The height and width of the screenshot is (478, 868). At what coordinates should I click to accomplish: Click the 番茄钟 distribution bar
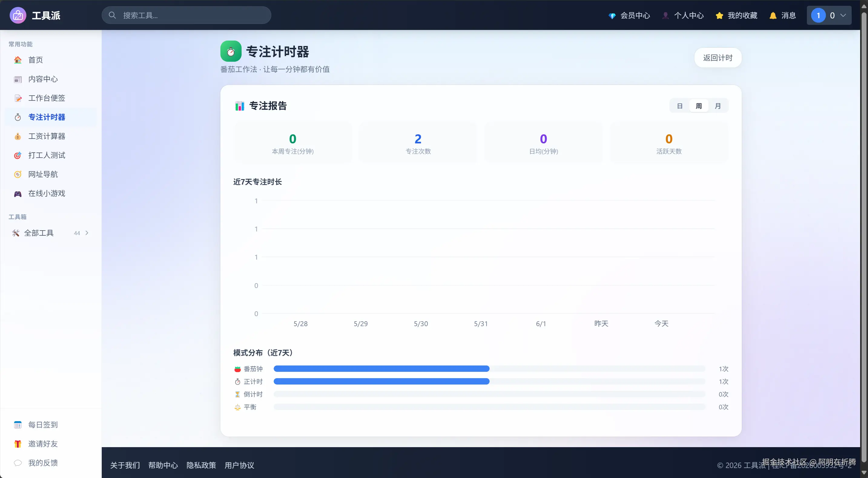click(489, 369)
